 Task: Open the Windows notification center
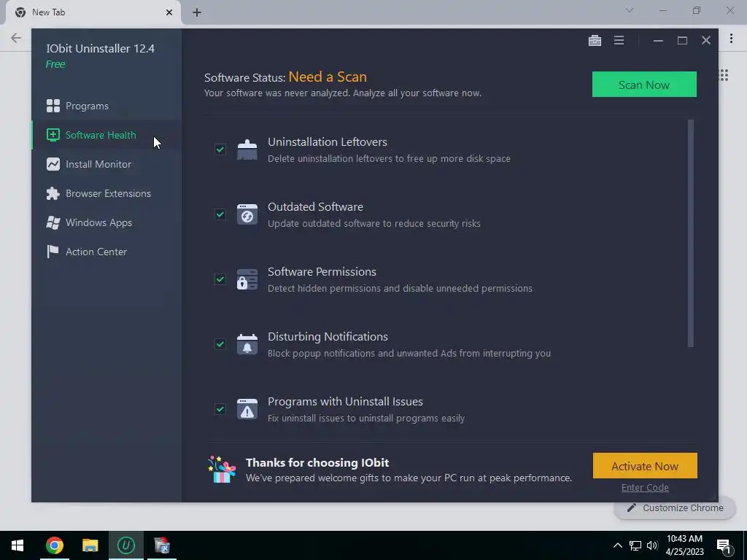[x=724, y=546]
